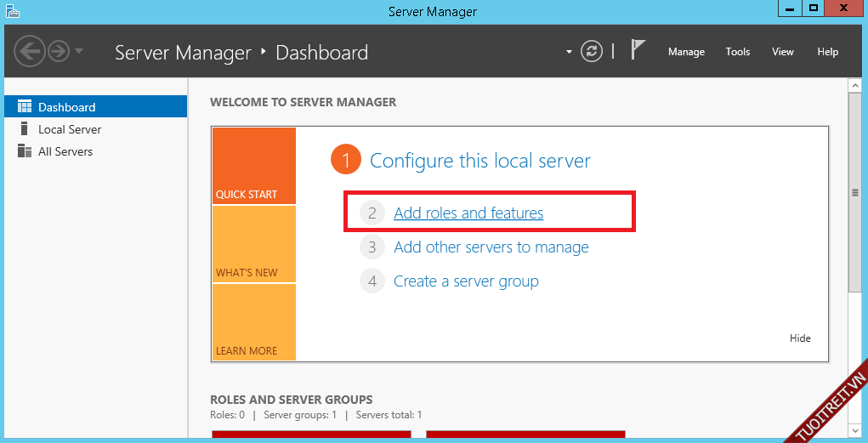Open the Tools menu

coord(737,52)
